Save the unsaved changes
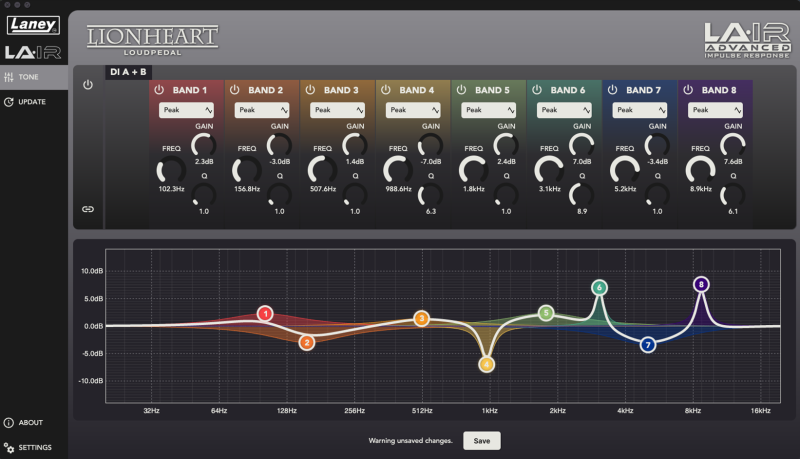 [x=482, y=441]
